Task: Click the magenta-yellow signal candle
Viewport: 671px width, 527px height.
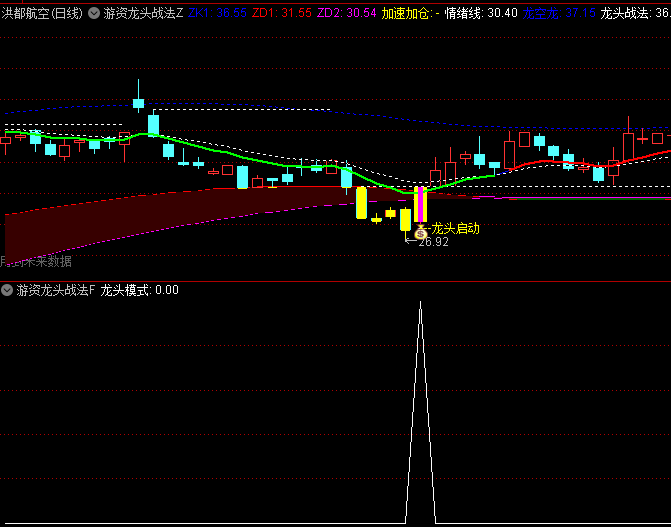Action: pos(421,204)
